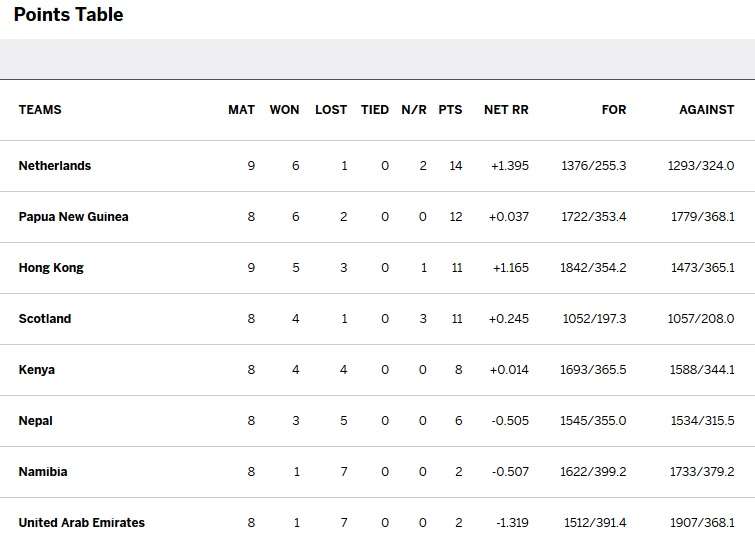Click the AGAINST column header
Screen dimensions: 755x539
tap(706, 110)
